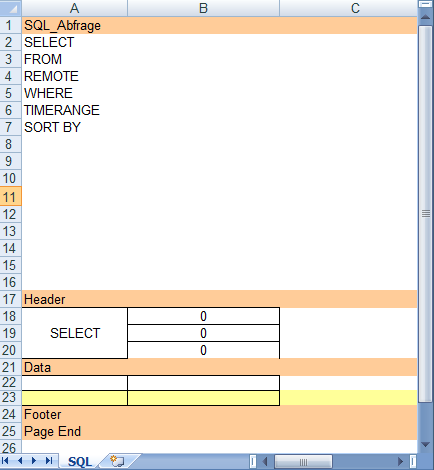Viewport: 434px width, 470px height.
Task: Click the horizontal scrollbar thumb
Action: coord(303,462)
